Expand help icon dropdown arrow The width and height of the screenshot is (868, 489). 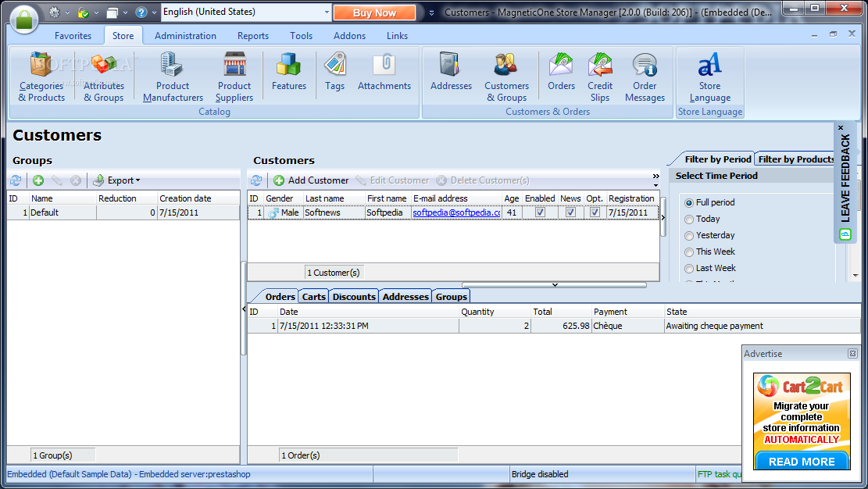click(155, 12)
